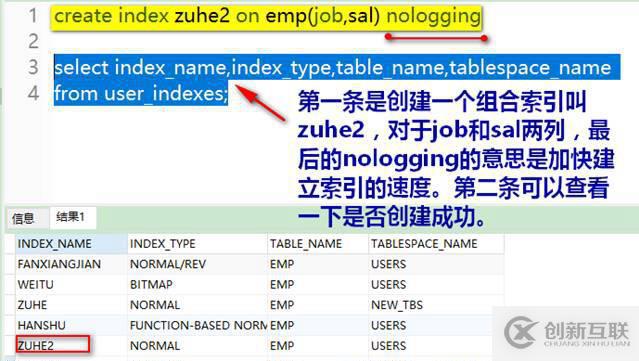Click EMP cell in WEITU row
This screenshot has width=639, height=361.
tap(318, 284)
